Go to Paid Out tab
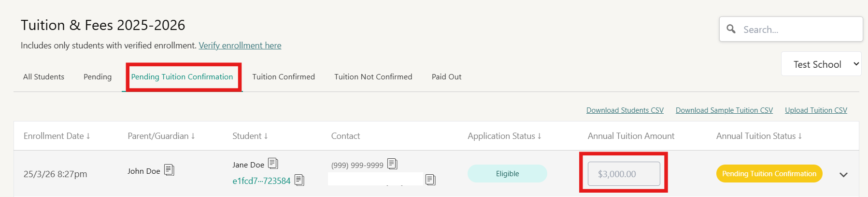 [446, 77]
